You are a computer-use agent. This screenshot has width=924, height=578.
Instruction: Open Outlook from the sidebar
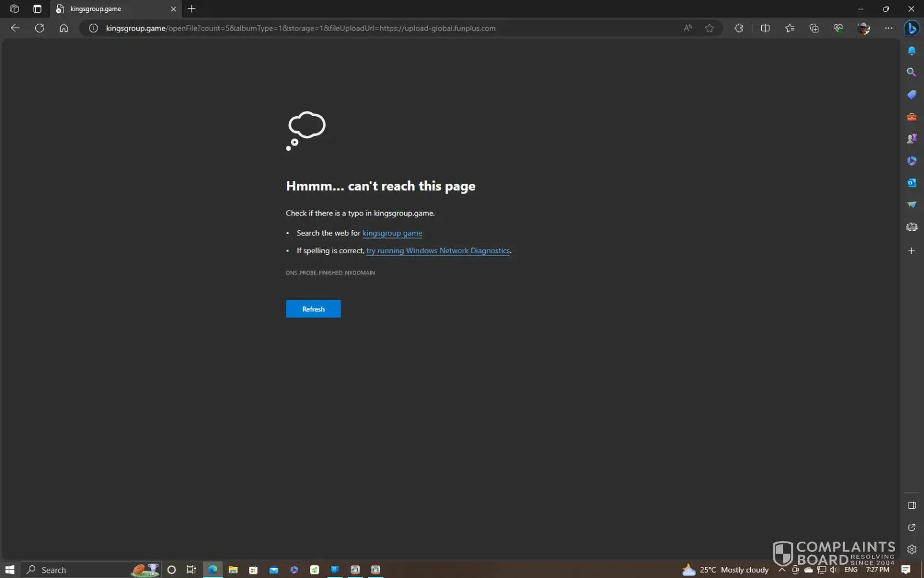click(911, 183)
